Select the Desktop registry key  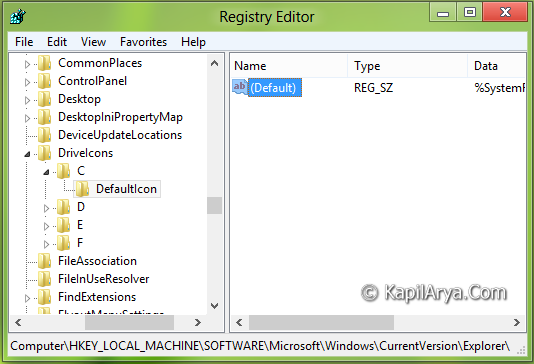point(79,99)
